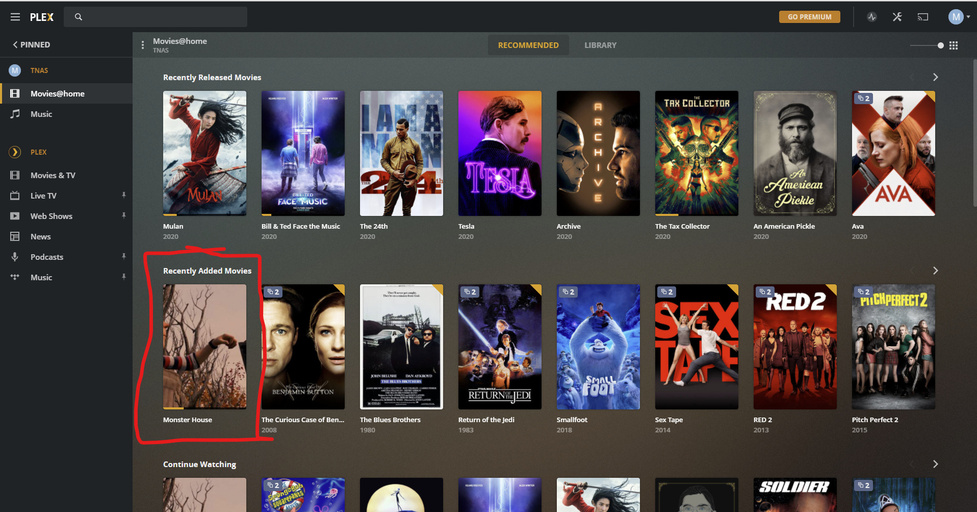Toggle pin icon beside Plex Music
The width and height of the screenshot is (977, 512).
[123, 277]
